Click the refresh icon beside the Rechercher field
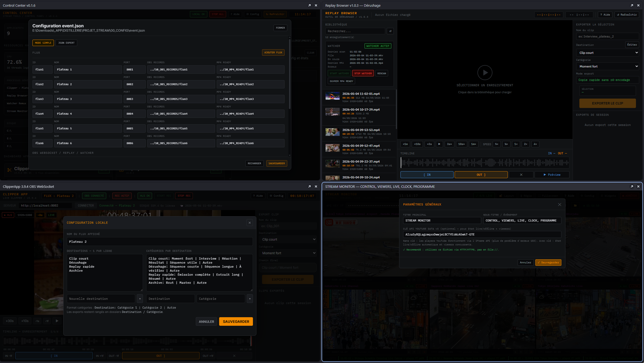 coord(390,31)
